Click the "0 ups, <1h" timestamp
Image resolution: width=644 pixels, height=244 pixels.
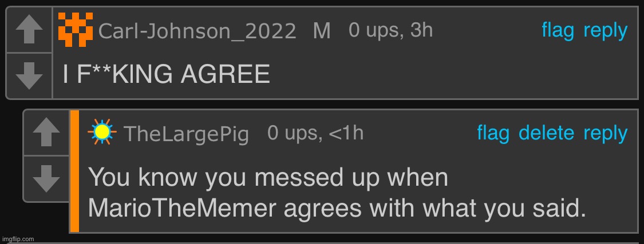pos(315,133)
